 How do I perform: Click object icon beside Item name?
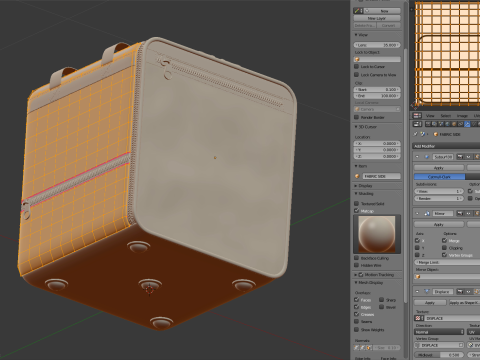[357, 176]
